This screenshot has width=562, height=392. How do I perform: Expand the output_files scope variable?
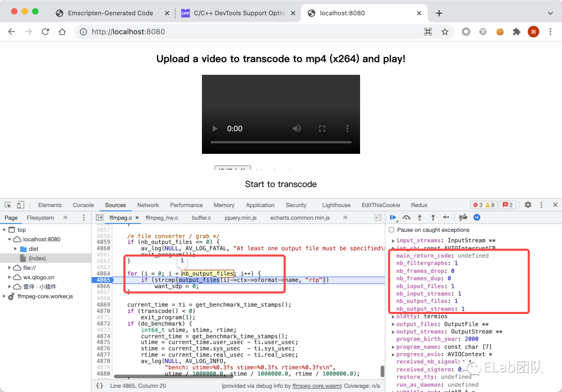tap(393, 324)
